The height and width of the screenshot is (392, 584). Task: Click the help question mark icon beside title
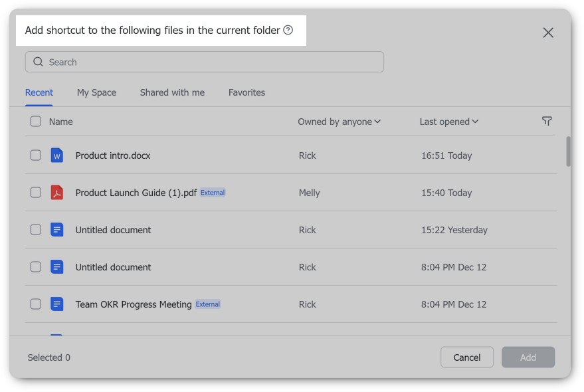[288, 30]
